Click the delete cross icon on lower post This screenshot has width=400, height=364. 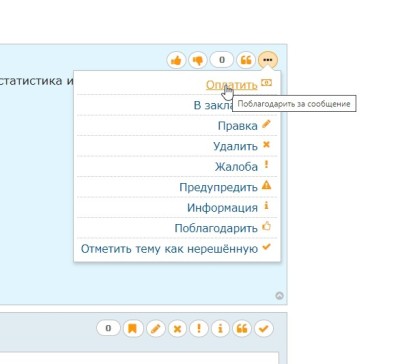tap(177, 329)
